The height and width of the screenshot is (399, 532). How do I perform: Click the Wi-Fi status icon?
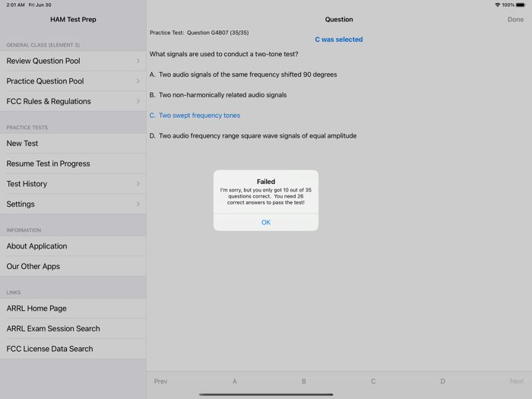click(497, 5)
